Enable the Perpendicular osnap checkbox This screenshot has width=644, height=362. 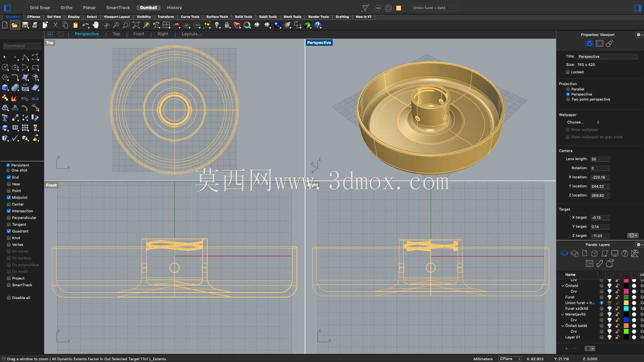pos(9,218)
